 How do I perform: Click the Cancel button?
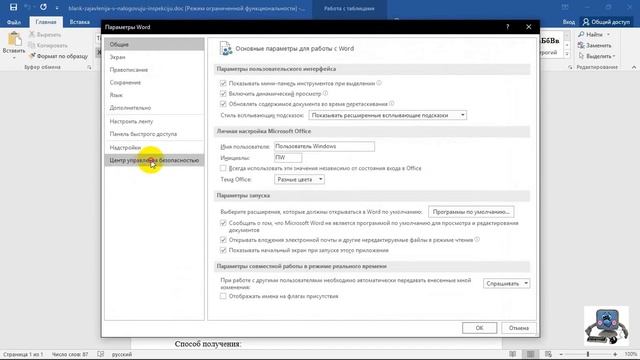coord(518,328)
